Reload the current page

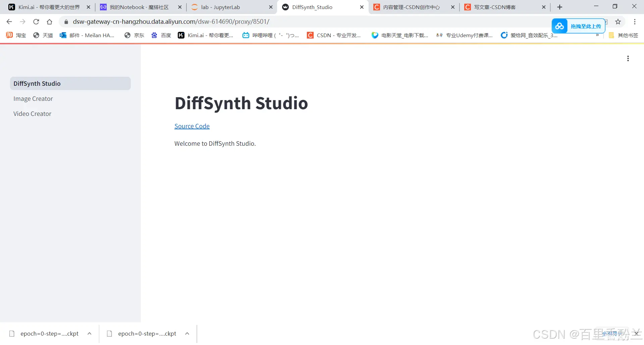tap(36, 22)
